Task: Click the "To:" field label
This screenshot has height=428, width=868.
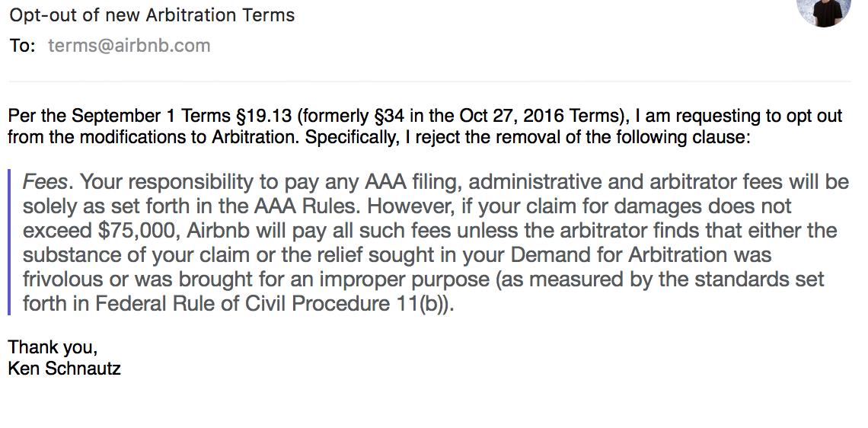Action: (x=22, y=46)
